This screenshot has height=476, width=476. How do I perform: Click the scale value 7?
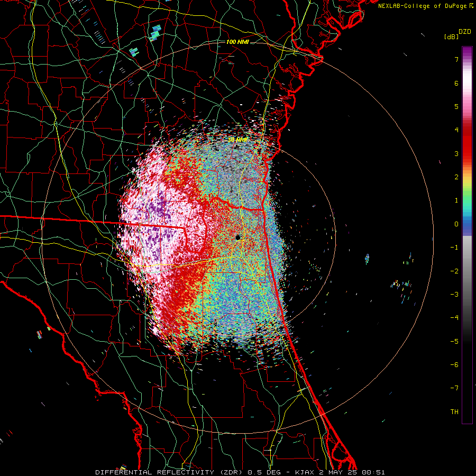tap(456, 59)
